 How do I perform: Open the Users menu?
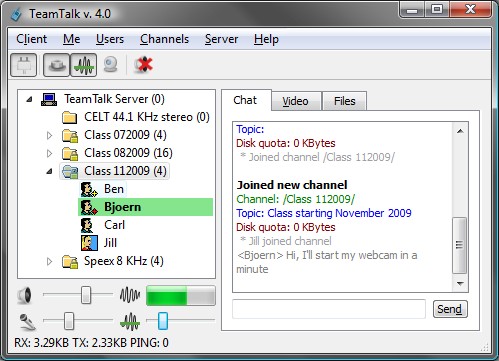click(x=110, y=39)
